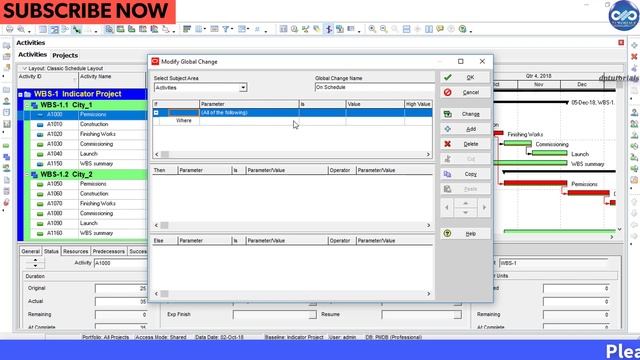
Task: Click the Schedule toolbar icon
Action: (x=294, y=29)
